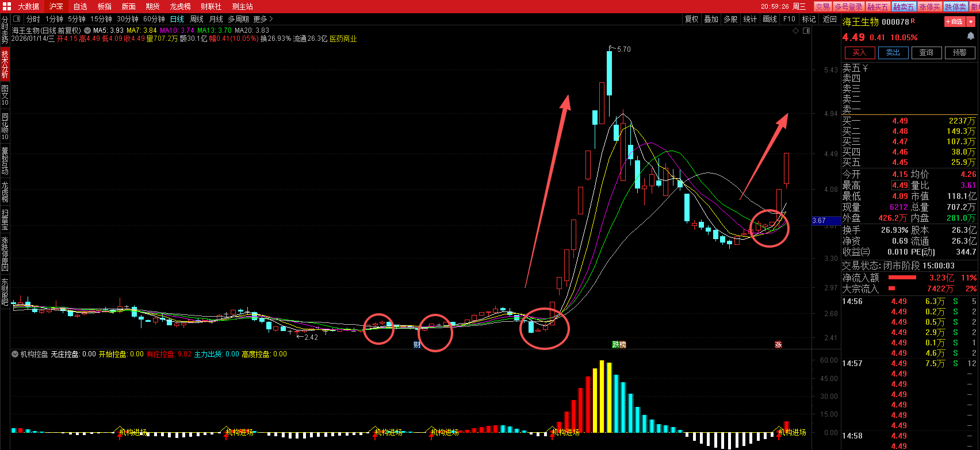The image size is (980, 450).
Task: Activate the 画线 drawing tool
Action: pyautogui.click(x=770, y=19)
